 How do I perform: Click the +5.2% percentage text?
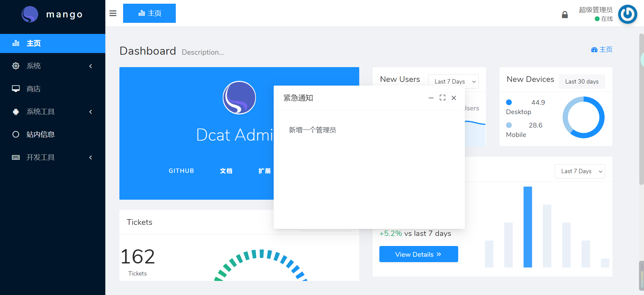[x=391, y=234]
